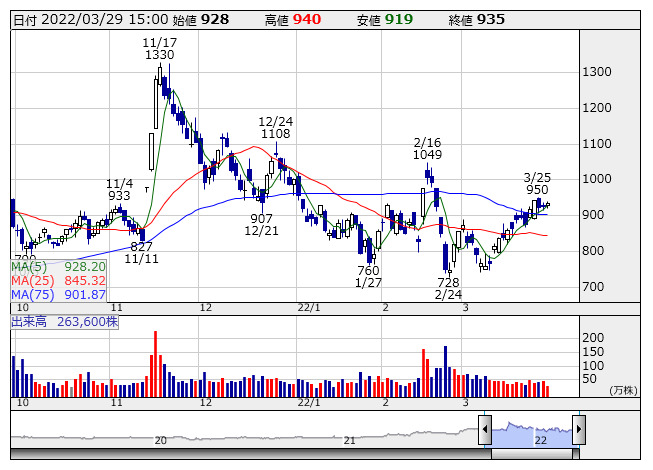The image size is (653, 470).
Task: Click the 827 11/11 low label
Action: [x=141, y=252]
